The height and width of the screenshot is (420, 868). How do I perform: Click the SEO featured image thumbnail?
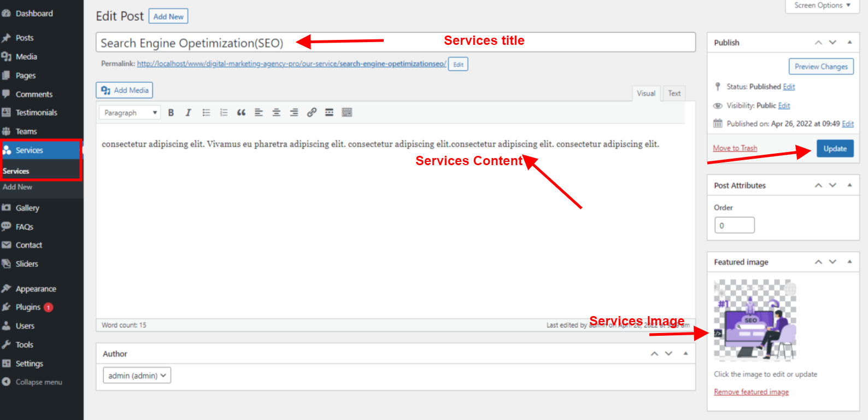point(755,320)
